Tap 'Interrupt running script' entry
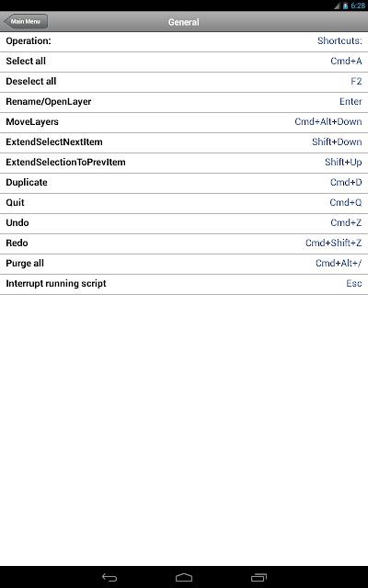The image size is (368, 588). (184, 284)
